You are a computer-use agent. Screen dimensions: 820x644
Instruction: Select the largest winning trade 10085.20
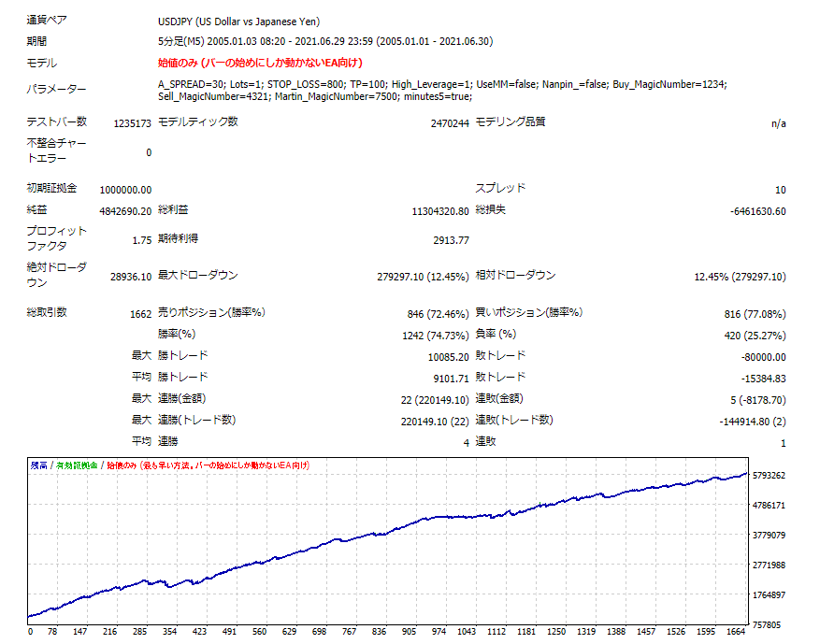(x=448, y=357)
